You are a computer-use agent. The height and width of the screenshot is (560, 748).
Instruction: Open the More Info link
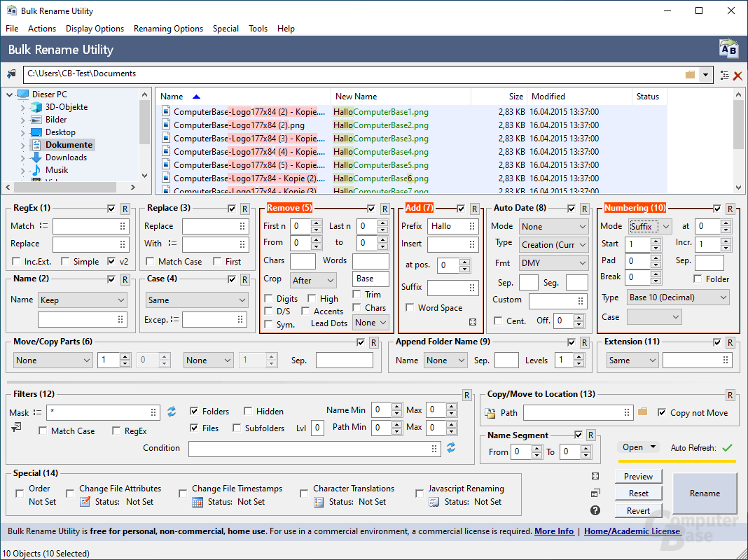[x=554, y=531]
